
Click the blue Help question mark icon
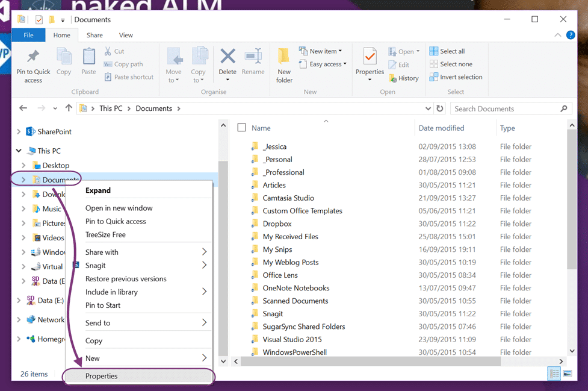pyautogui.click(x=571, y=35)
